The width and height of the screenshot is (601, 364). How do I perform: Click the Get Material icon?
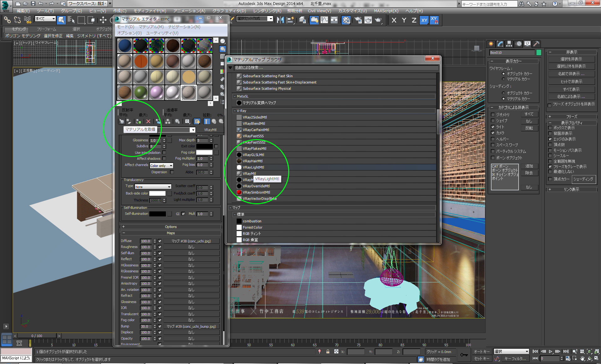click(122, 121)
